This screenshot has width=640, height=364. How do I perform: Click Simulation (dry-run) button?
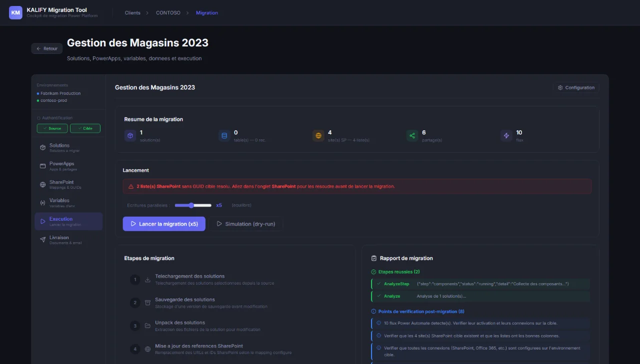[x=245, y=224]
